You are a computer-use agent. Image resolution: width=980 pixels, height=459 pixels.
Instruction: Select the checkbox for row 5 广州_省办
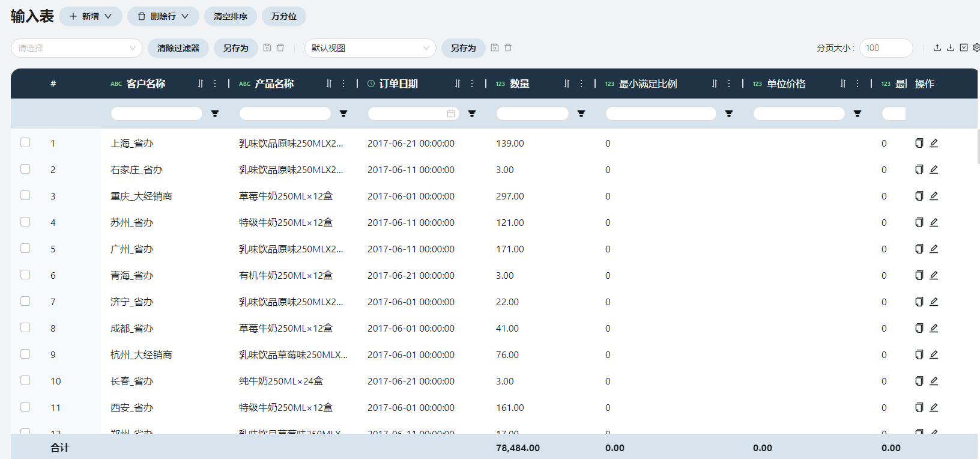[x=25, y=248]
